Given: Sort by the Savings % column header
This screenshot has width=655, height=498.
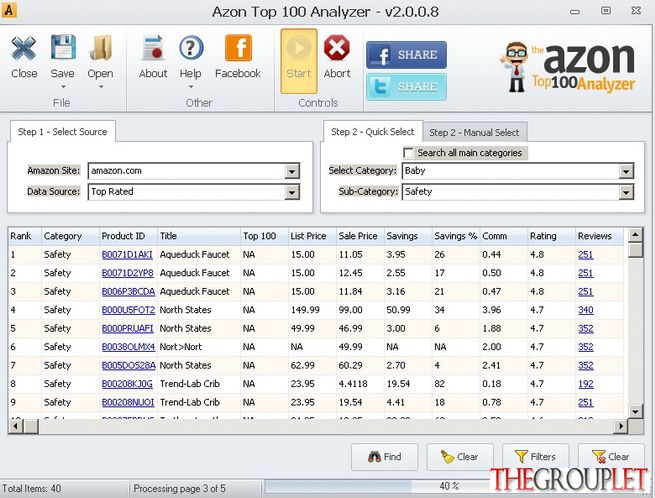Looking at the screenshot, I should (456, 236).
